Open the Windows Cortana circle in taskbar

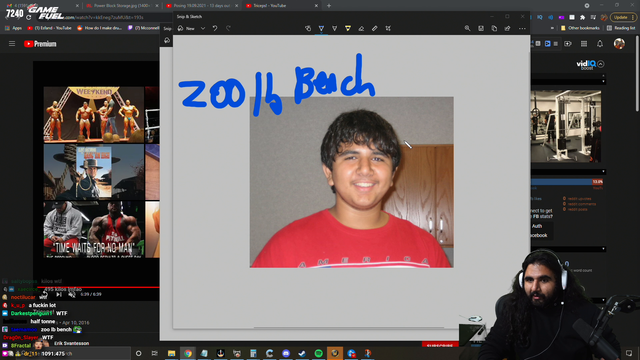(138, 353)
